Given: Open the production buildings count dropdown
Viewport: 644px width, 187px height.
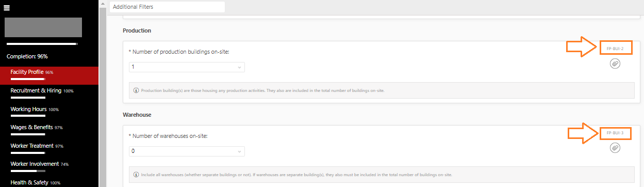Looking at the screenshot, I should tap(187, 67).
